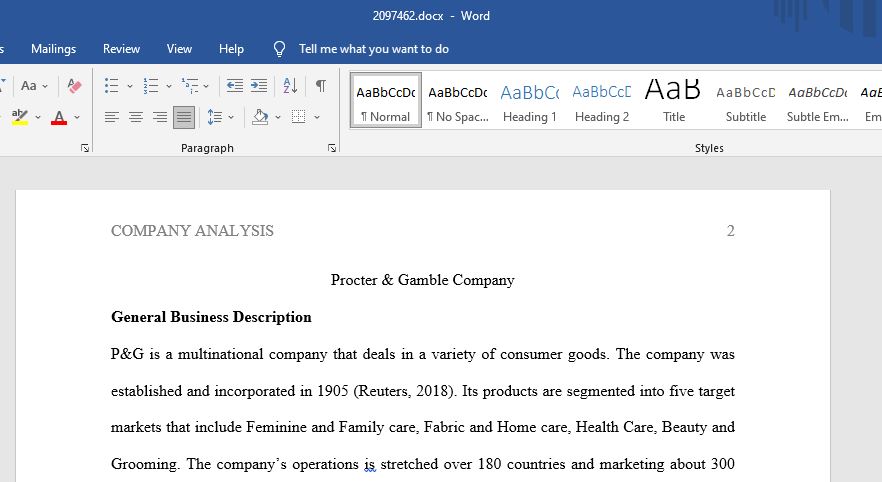The width and height of the screenshot is (882, 482).
Task: Apply the Heading 2 style
Action: click(601, 101)
